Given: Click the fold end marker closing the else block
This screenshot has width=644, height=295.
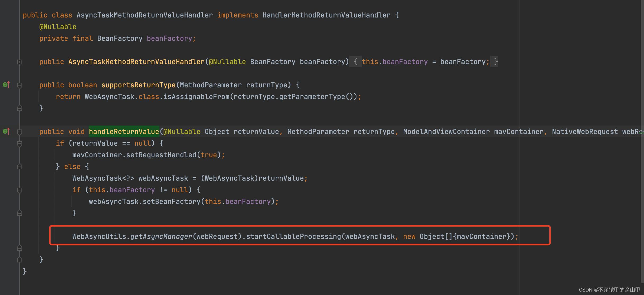Looking at the screenshot, I should (20, 248).
